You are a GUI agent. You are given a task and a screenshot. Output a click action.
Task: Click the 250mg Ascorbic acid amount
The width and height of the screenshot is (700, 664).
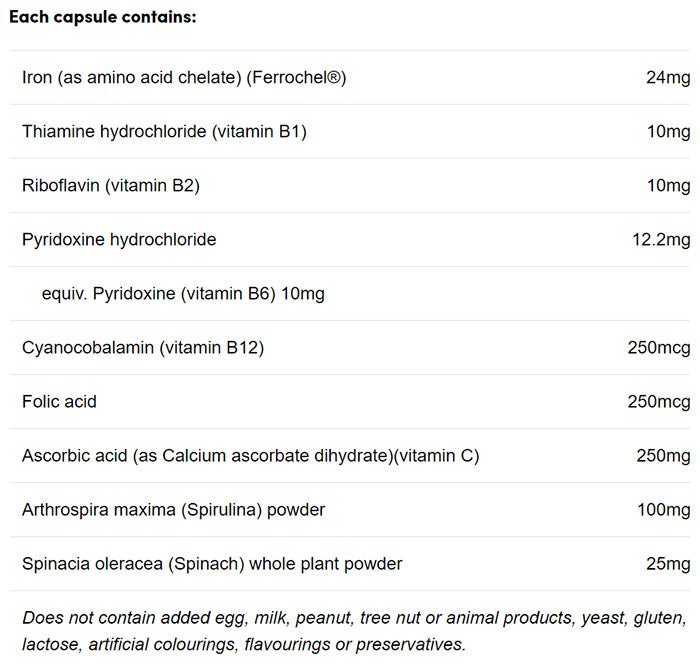[663, 456]
